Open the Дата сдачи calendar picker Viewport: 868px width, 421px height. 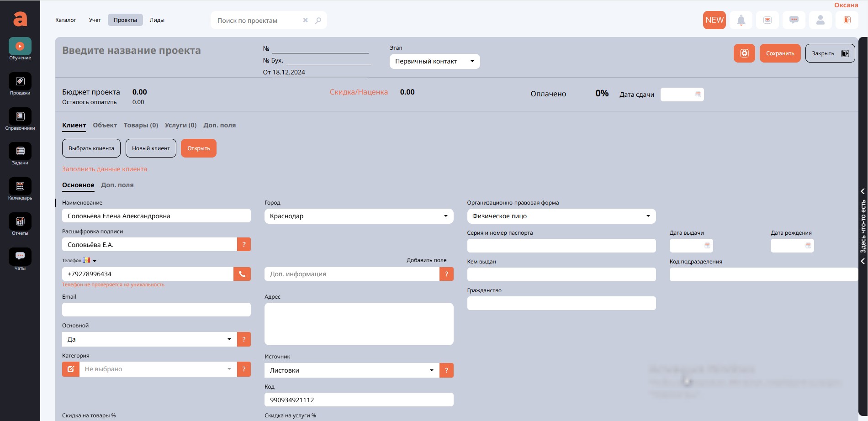[698, 95]
